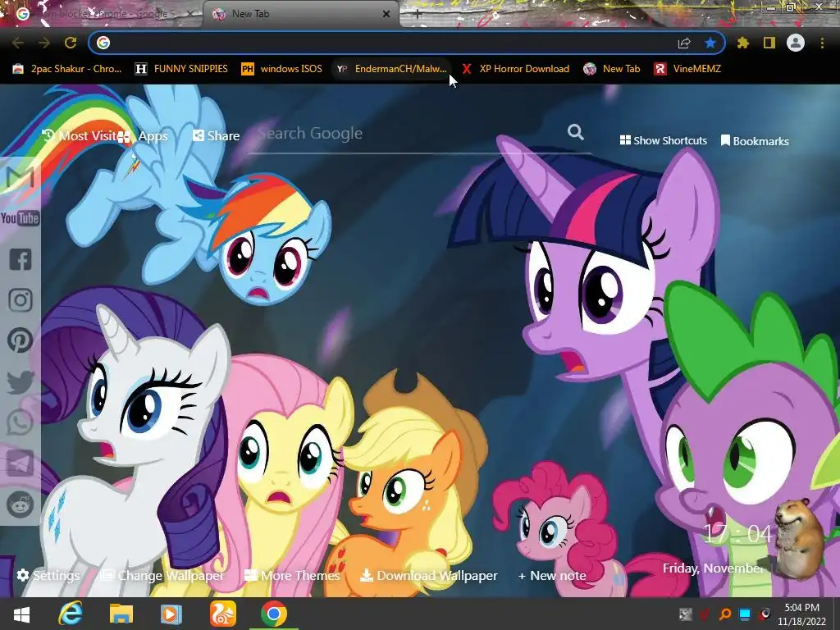Click the Share button on page
The width and height of the screenshot is (840, 630).
[216, 135]
